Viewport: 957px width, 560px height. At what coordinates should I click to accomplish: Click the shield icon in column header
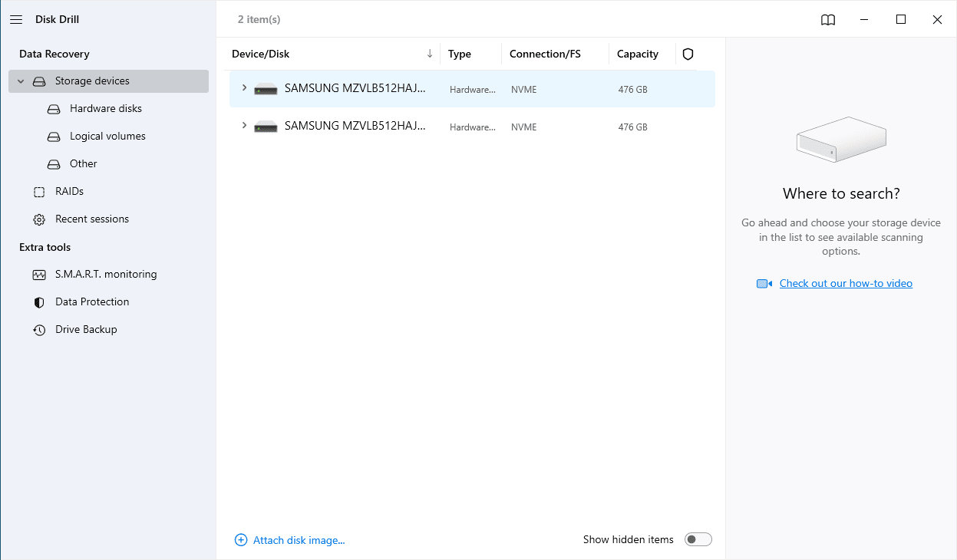click(x=688, y=54)
